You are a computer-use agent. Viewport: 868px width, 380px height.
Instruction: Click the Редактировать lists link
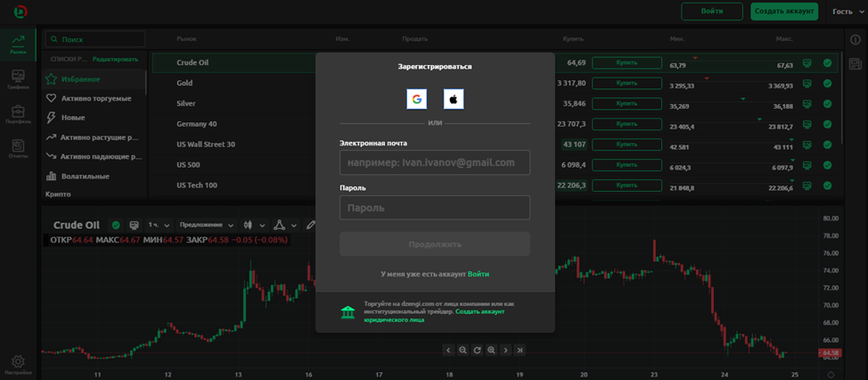[x=116, y=59]
